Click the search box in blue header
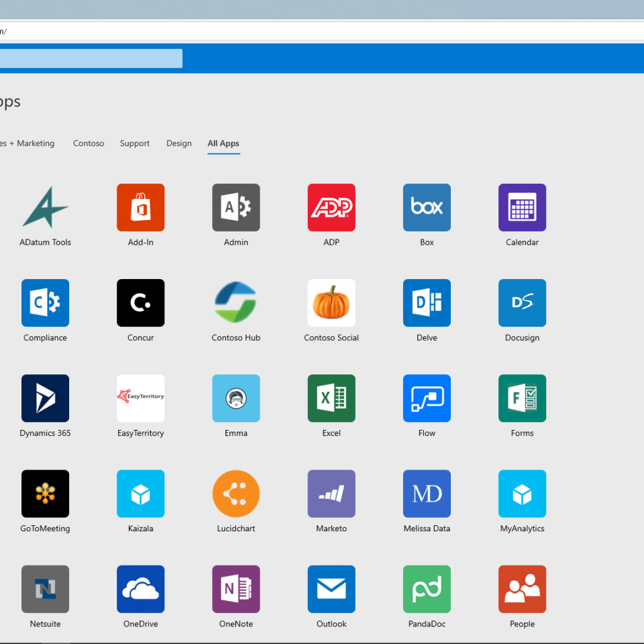 tap(91, 58)
